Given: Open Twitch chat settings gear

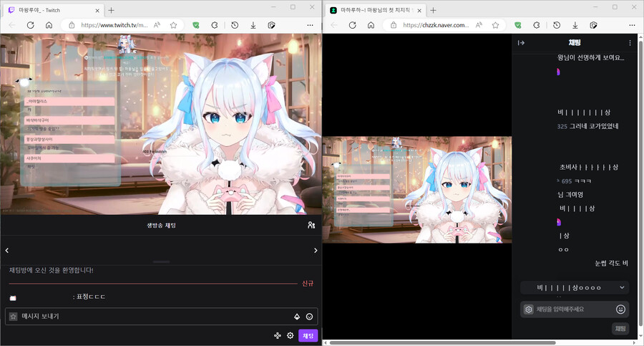Looking at the screenshot, I should pyautogui.click(x=290, y=335).
